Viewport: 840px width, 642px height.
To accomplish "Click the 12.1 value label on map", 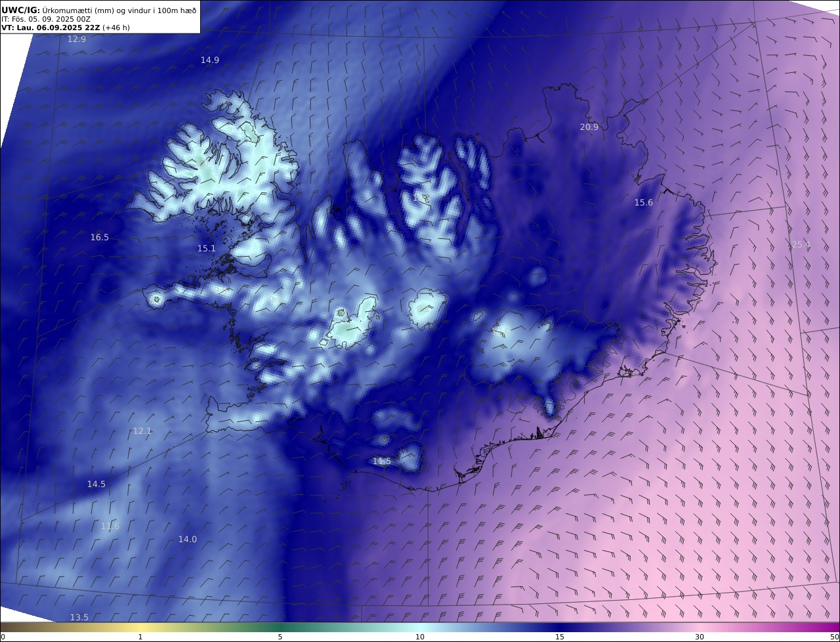I will (x=142, y=431).
